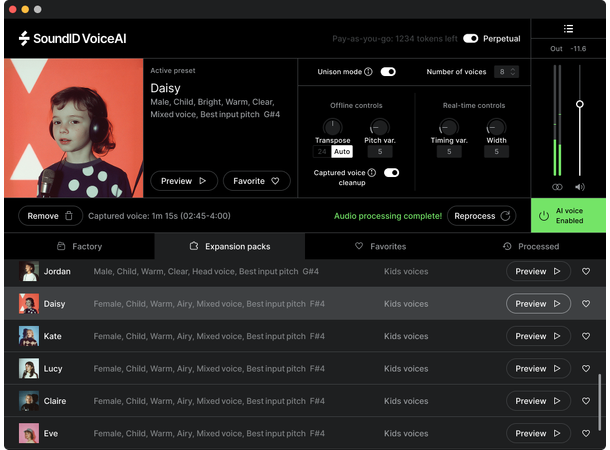Click the output volume slider handle

click(x=580, y=104)
